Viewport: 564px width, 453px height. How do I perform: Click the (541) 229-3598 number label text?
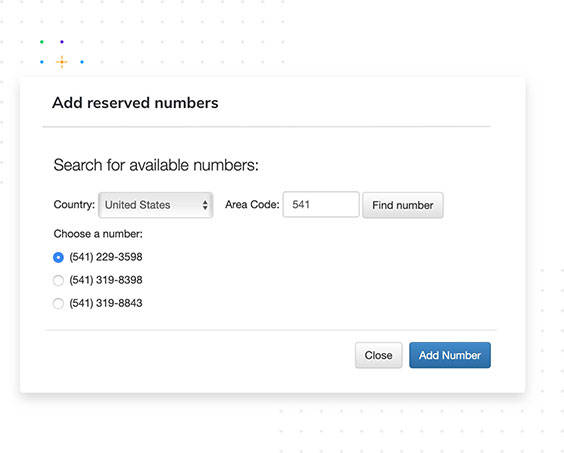(106, 257)
